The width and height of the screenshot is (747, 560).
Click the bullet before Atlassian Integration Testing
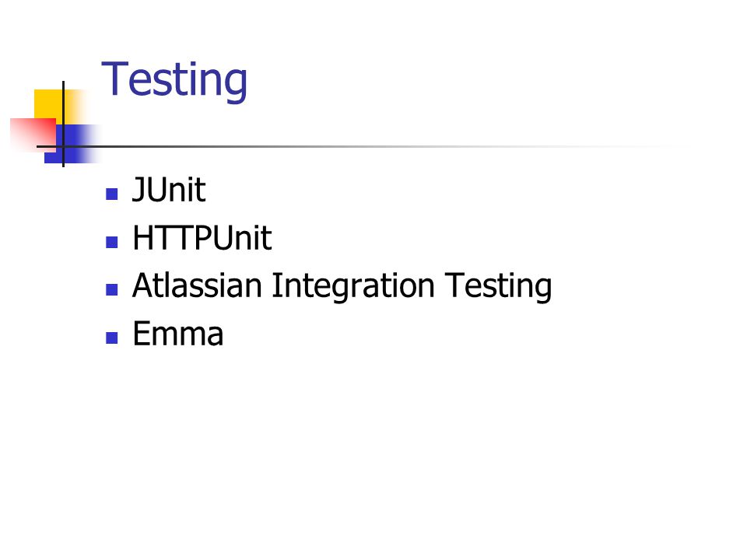(x=112, y=289)
